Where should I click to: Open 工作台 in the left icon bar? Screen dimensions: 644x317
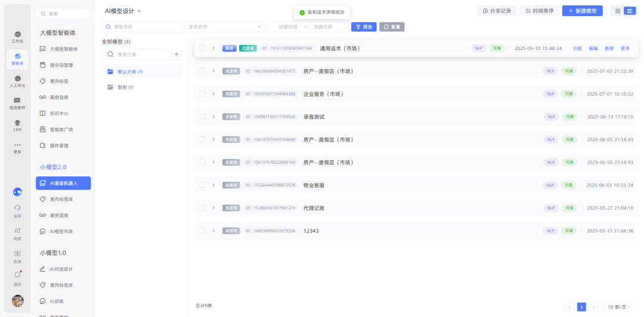pyautogui.click(x=17, y=36)
